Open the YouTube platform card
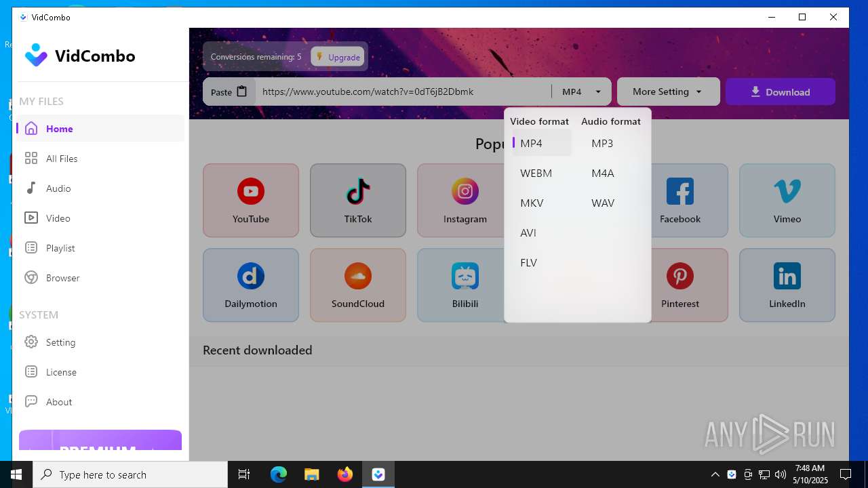 point(251,200)
